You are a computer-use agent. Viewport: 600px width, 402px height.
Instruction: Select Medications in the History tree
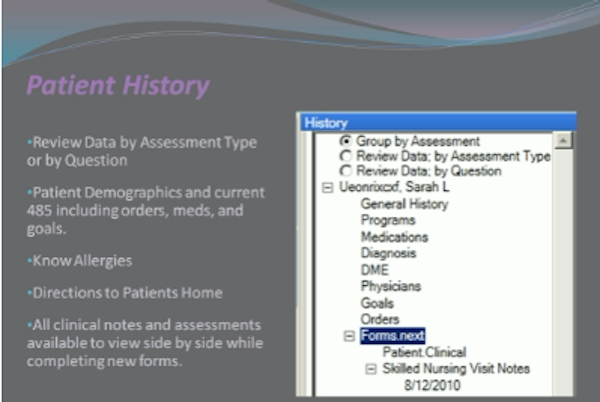click(x=395, y=237)
